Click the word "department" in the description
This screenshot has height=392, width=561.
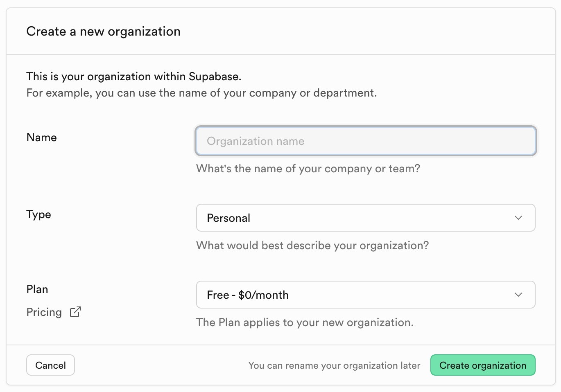(x=344, y=93)
